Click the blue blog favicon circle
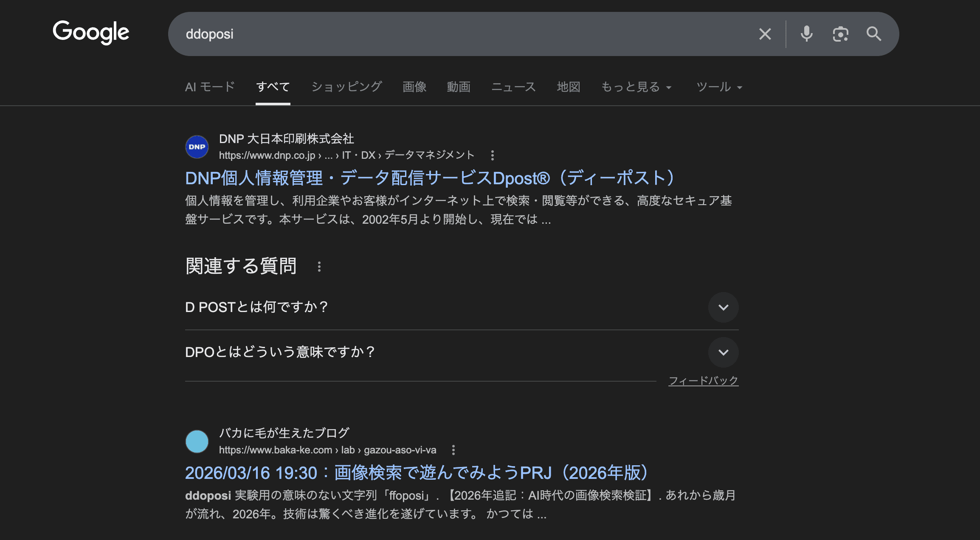Image resolution: width=980 pixels, height=540 pixels. 197,442
